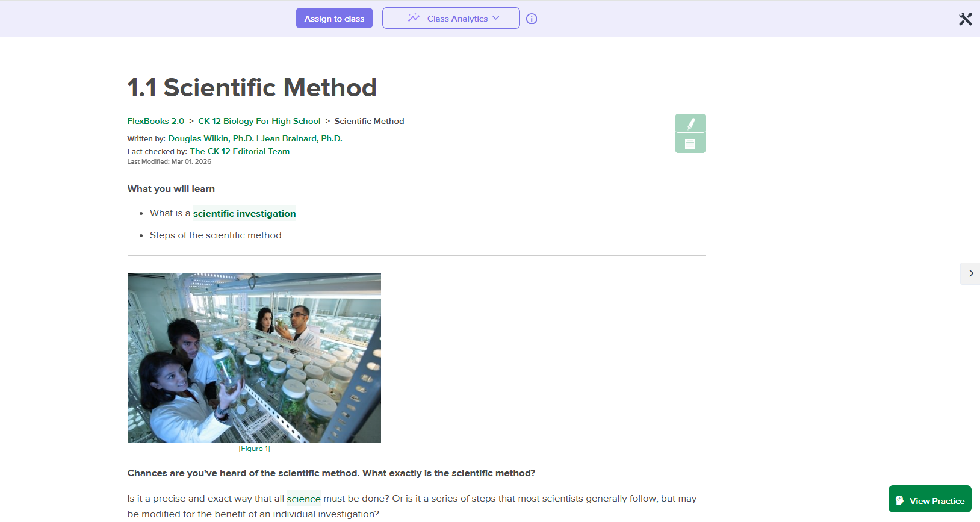Open author Douglas Wilkin, Ph.D. link
The image size is (980, 522).
211,138
